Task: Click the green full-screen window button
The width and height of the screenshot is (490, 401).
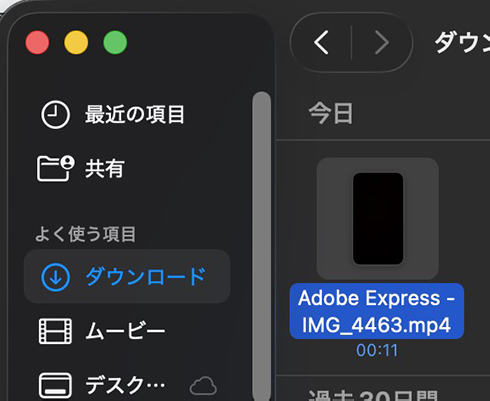Action: coord(115,42)
